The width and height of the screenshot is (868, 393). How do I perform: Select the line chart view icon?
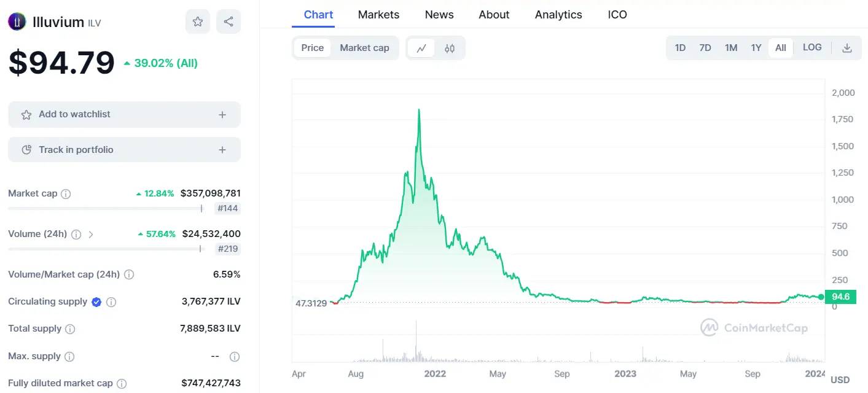421,48
